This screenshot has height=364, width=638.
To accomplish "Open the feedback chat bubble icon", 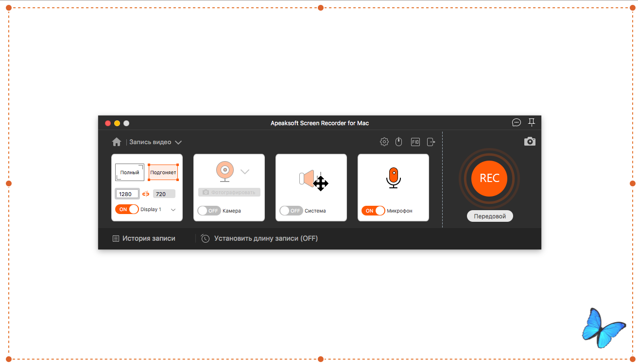I will (517, 123).
